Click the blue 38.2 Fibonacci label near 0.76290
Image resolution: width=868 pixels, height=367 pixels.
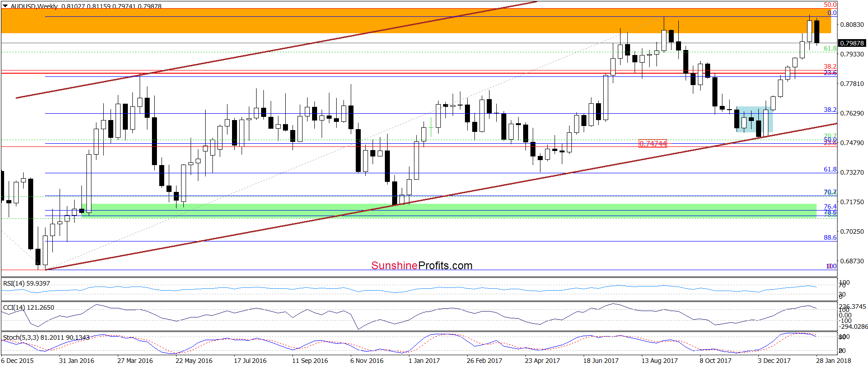pos(830,110)
